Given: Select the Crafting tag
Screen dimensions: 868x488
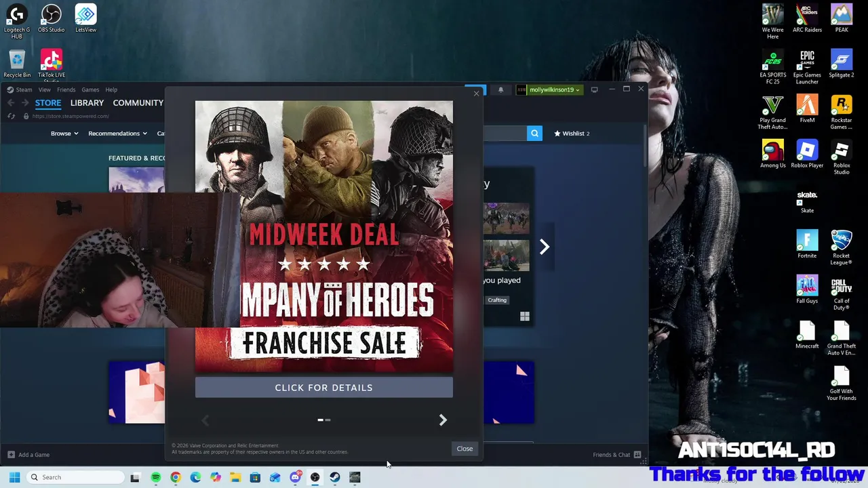Looking at the screenshot, I should [x=497, y=300].
